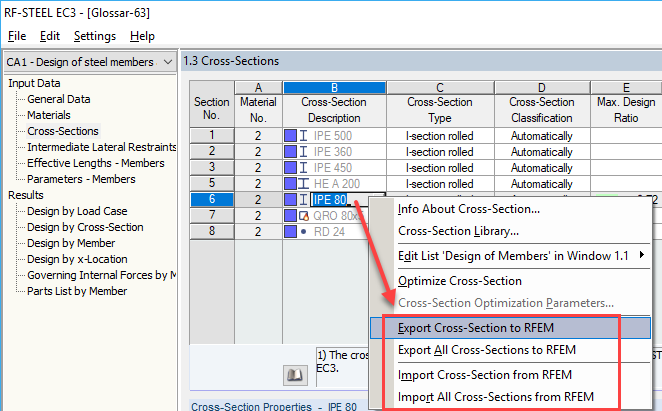Viewport: 662px width, 411px height.
Task: Select Input Data tree heading
Action: tap(34, 83)
